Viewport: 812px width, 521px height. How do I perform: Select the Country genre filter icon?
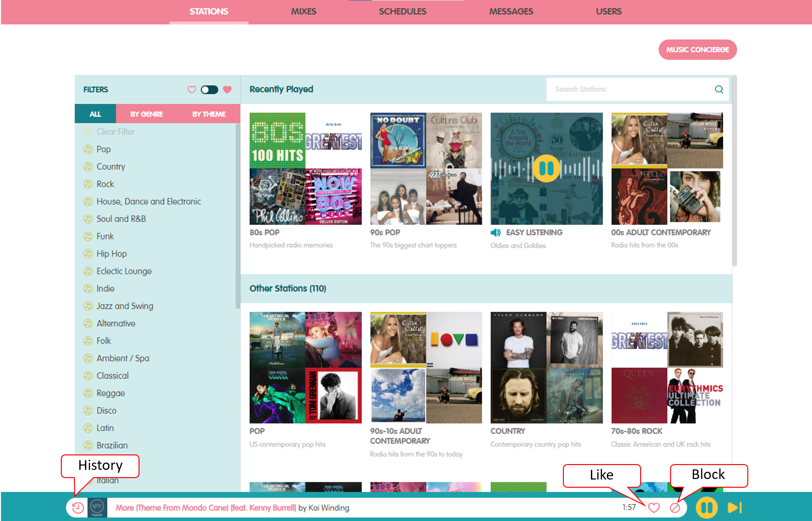coord(88,167)
